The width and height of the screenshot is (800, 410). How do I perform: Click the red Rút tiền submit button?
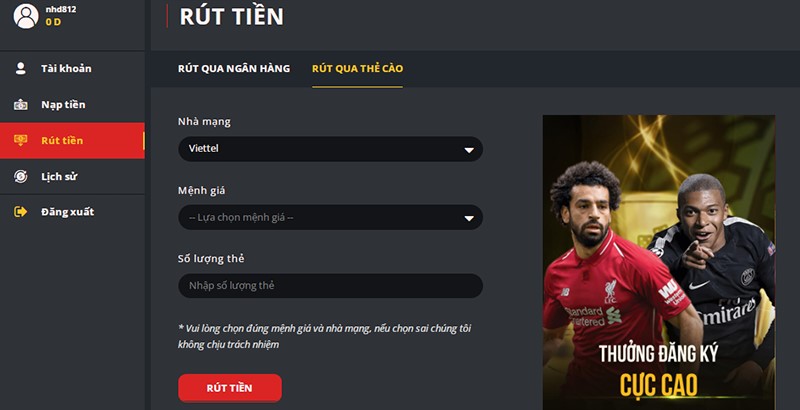230,388
